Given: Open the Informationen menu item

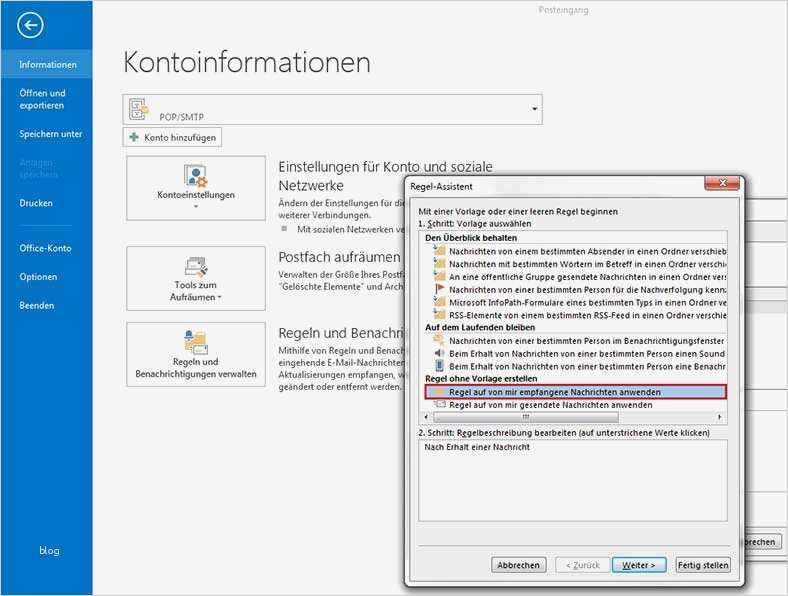Looking at the screenshot, I should pos(48,64).
